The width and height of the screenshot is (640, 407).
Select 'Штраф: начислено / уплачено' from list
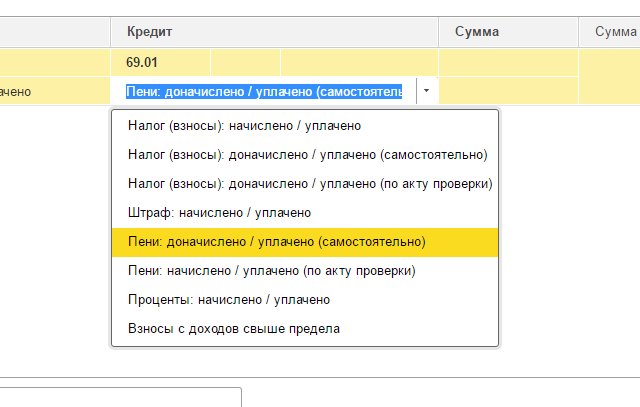(219, 213)
